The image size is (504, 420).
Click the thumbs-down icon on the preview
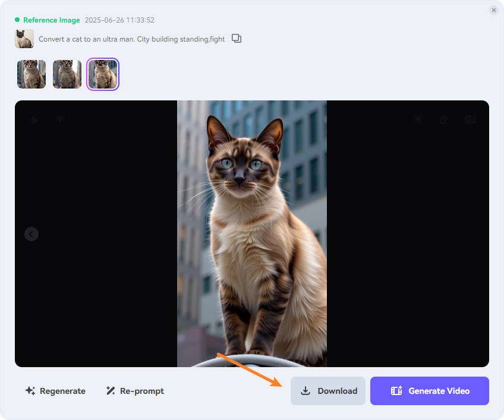click(60, 119)
